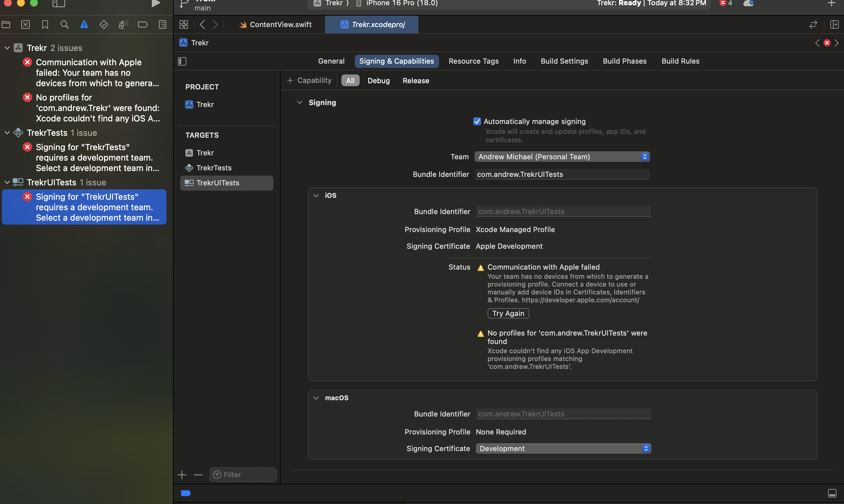Collapse the TrekrUITests issues group
This screenshot has width=844, height=504.
pyautogui.click(x=7, y=182)
